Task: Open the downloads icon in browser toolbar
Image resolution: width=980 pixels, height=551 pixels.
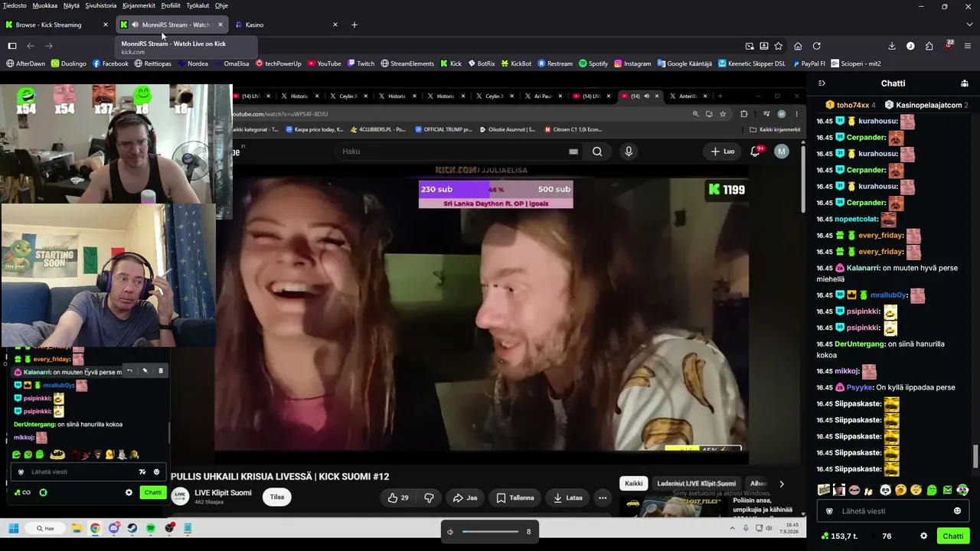Action: tap(892, 46)
